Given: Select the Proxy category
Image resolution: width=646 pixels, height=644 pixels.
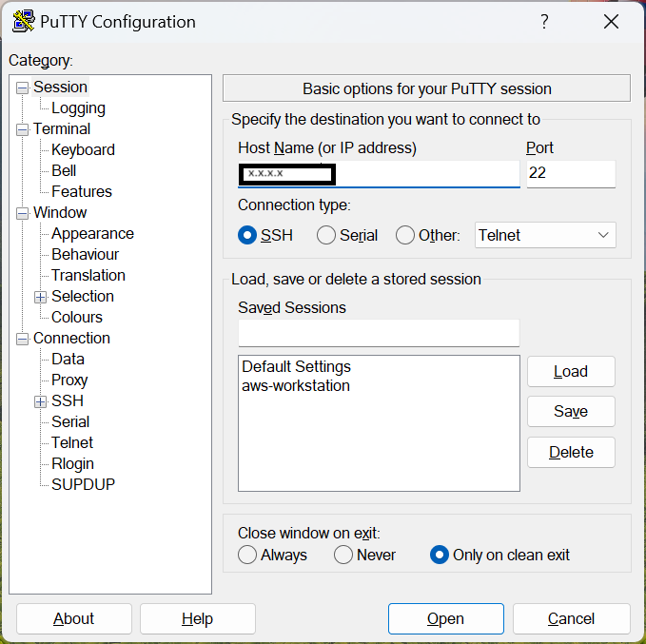Looking at the screenshot, I should [x=69, y=381].
